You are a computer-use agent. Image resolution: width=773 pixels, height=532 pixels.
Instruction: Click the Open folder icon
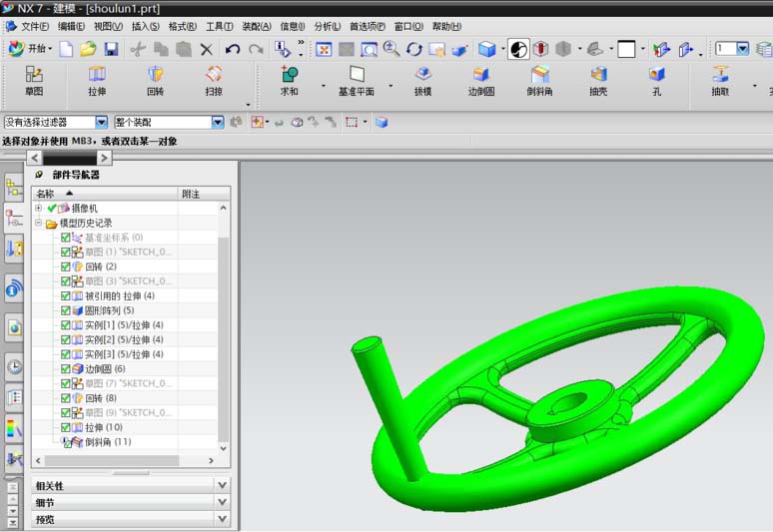tap(88, 49)
